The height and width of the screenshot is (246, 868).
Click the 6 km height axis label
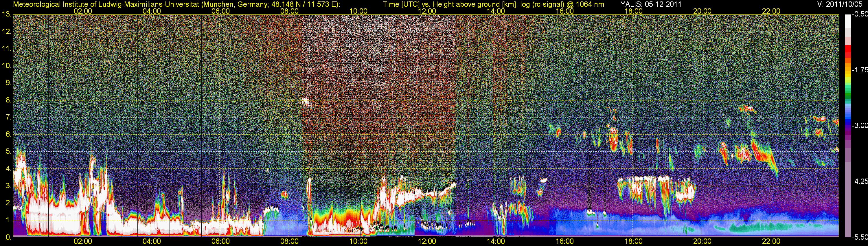(x=8, y=135)
